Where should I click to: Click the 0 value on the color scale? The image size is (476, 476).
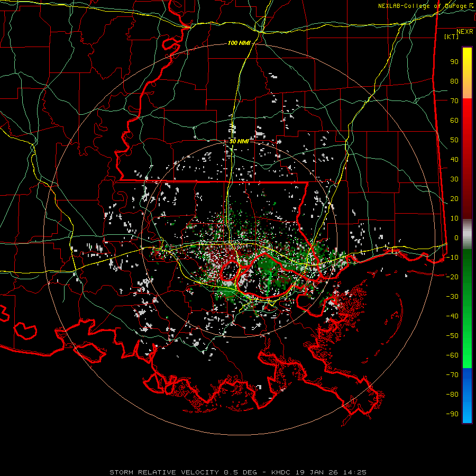click(456, 238)
